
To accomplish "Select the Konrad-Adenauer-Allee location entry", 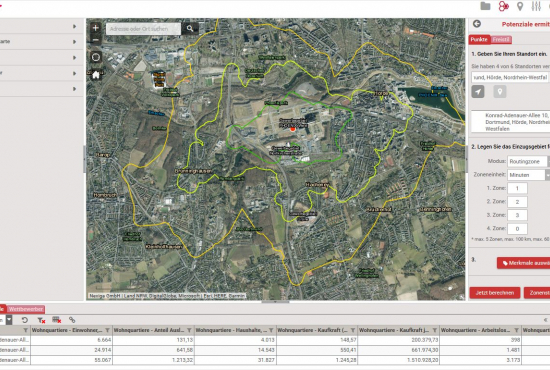I will click(x=511, y=122).
